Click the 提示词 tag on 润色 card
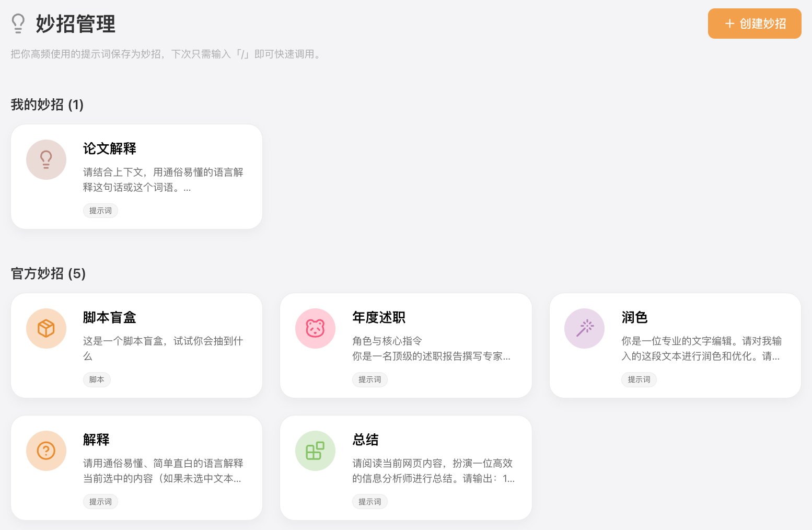The image size is (812, 530). click(x=639, y=379)
